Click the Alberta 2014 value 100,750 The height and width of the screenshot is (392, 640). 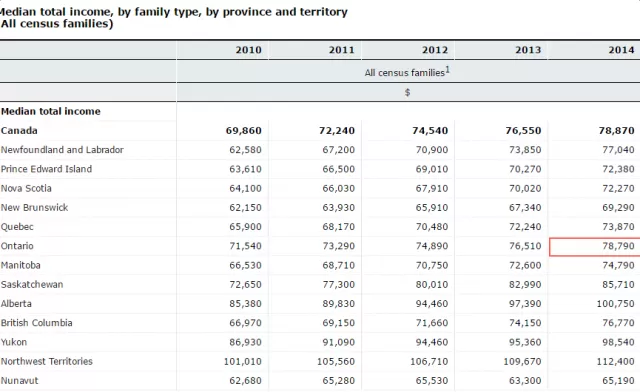pyautogui.click(x=616, y=304)
